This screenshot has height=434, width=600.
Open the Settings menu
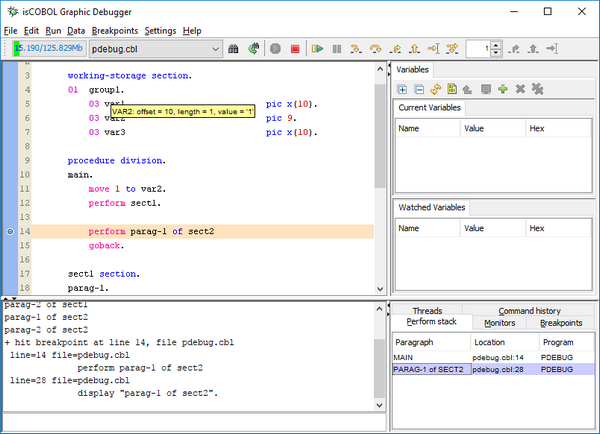pos(160,31)
